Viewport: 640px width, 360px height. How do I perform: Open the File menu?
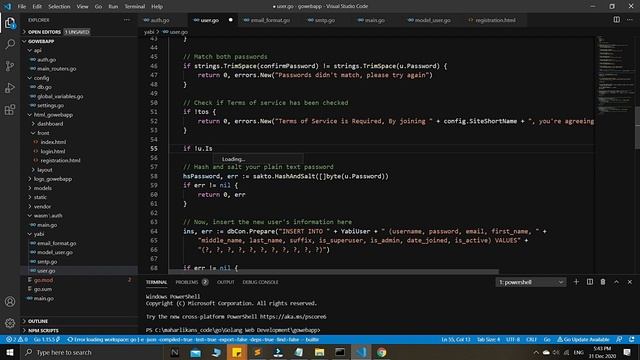pyautogui.click(x=22, y=7)
